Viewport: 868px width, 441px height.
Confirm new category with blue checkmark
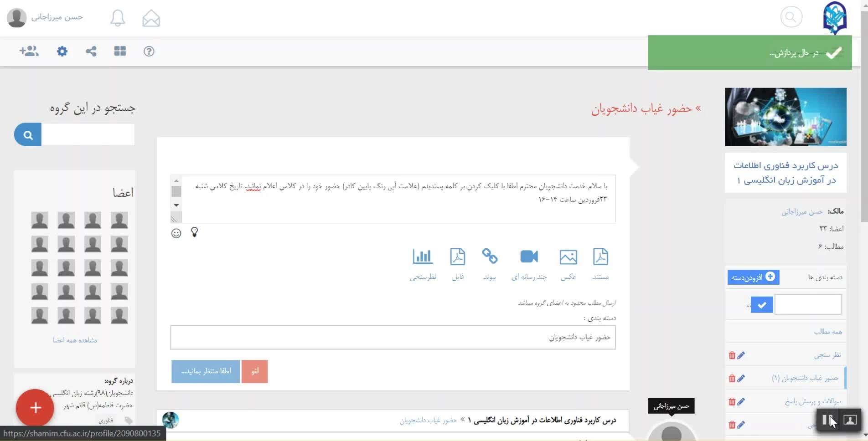point(762,305)
